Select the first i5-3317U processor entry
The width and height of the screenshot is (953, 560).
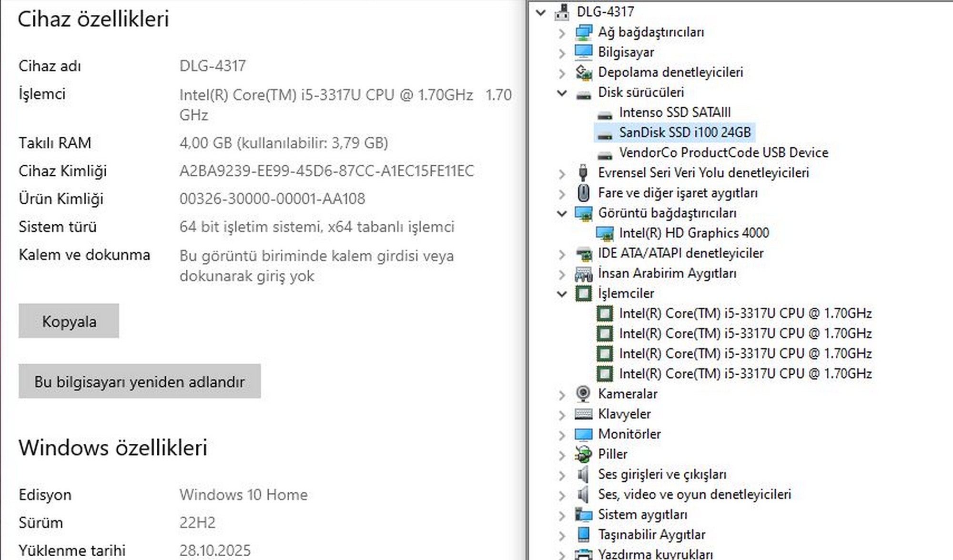[745, 313]
